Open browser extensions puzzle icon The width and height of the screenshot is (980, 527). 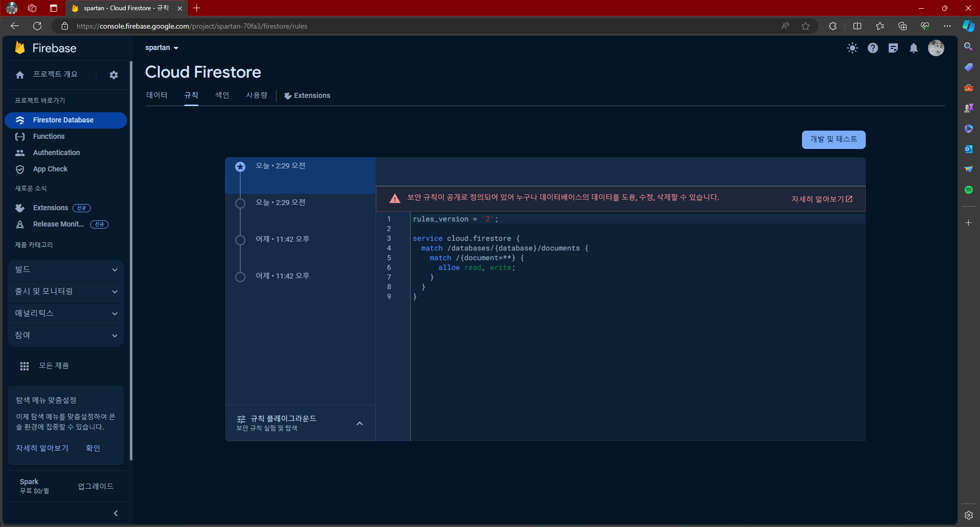coord(833,26)
